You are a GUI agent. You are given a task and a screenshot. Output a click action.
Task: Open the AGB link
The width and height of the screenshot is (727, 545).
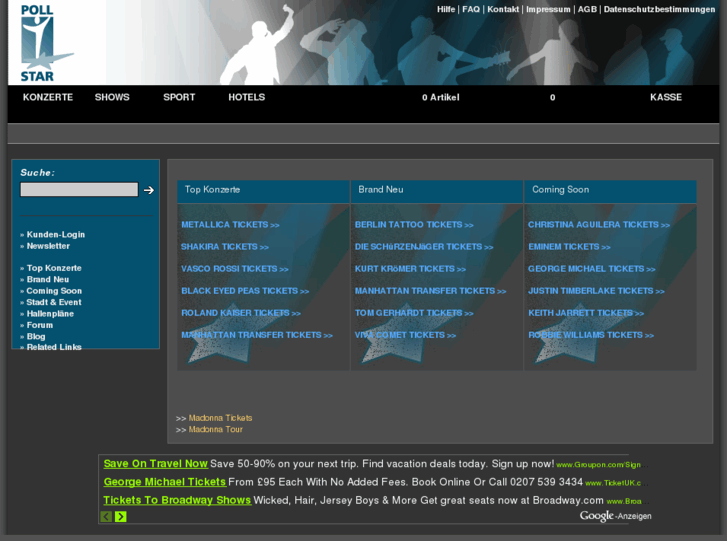tap(587, 9)
